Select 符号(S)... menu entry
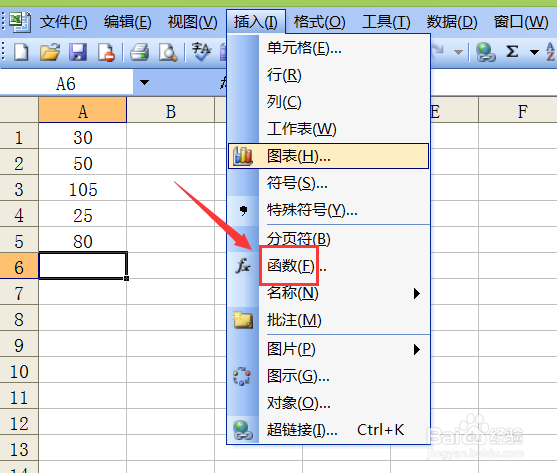557x473 pixels. click(x=329, y=183)
